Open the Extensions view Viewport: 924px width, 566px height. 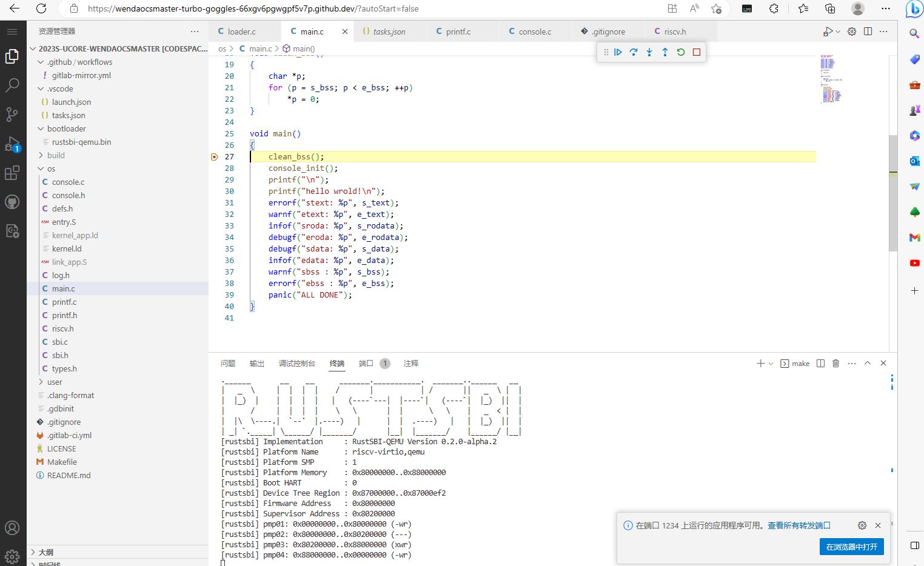point(12,173)
